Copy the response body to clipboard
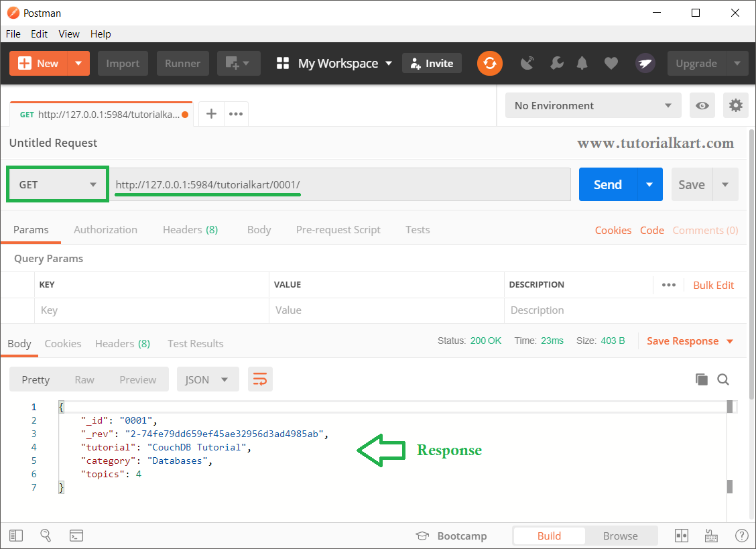The image size is (756, 549). tap(702, 379)
